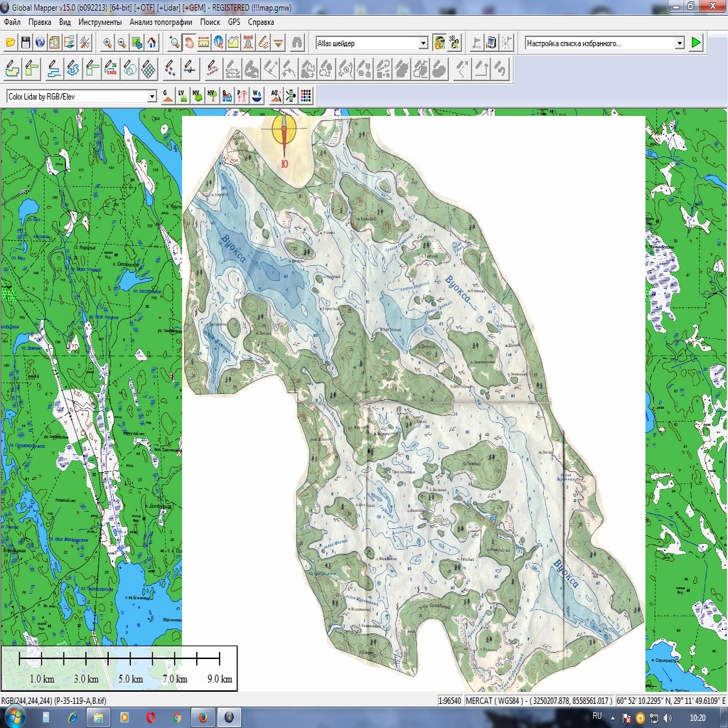728x728 pixels.
Task: Open the Анализ топографии menu
Action: pos(161,22)
